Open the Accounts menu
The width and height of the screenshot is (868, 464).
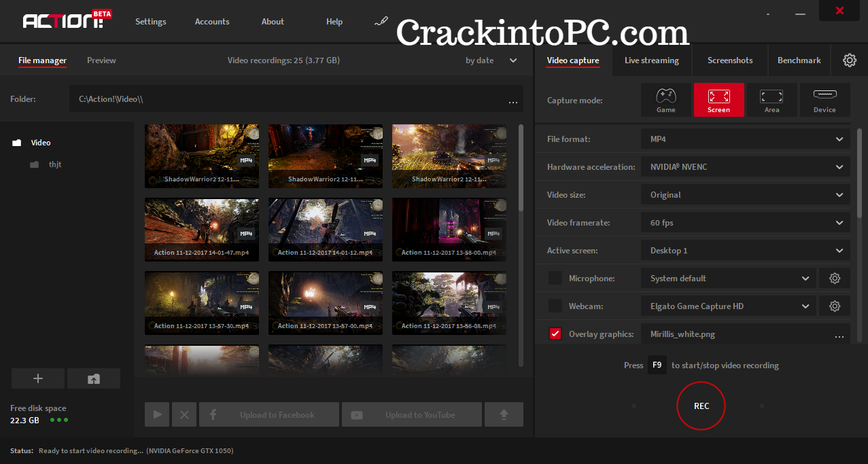(212, 22)
